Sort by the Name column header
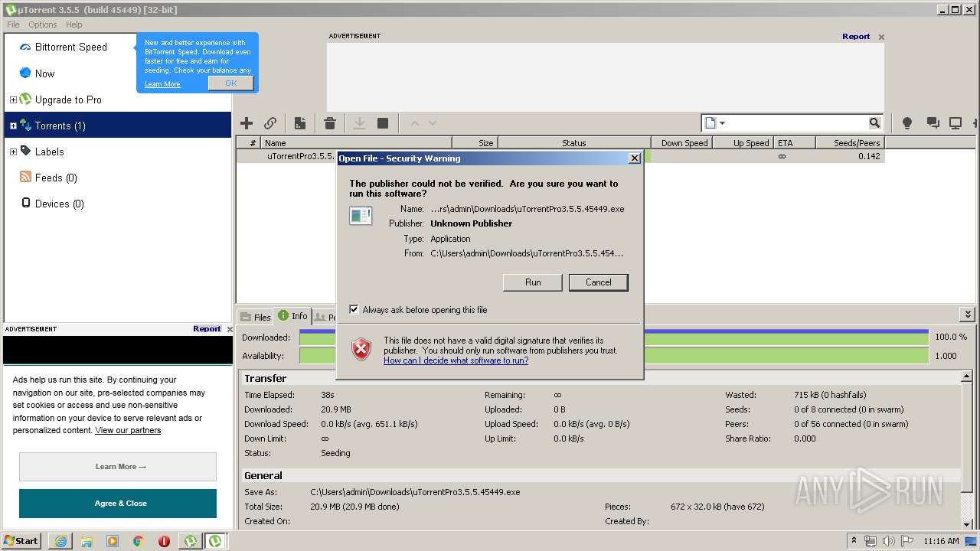Image resolution: width=980 pixels, height=551 pixels. tap(356, 142)
